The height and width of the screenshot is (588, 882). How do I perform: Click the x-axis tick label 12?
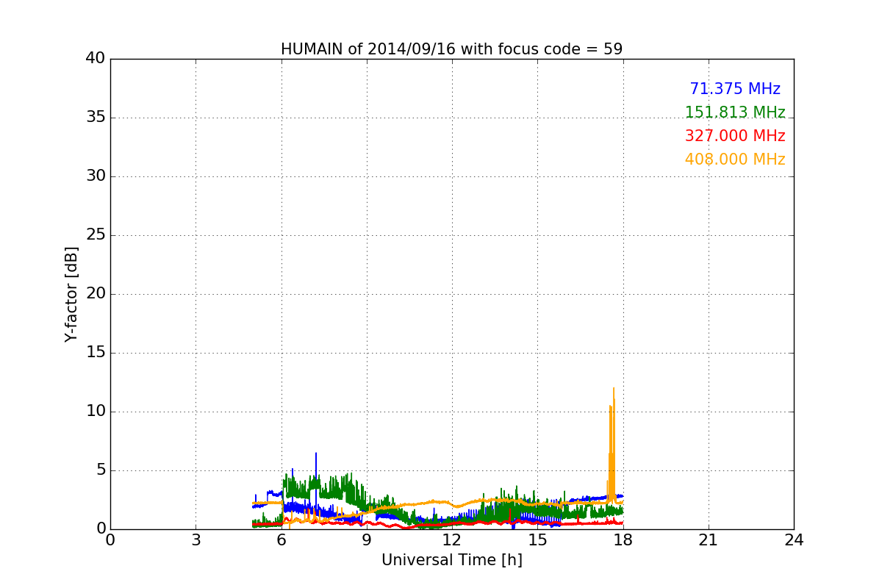452,539
